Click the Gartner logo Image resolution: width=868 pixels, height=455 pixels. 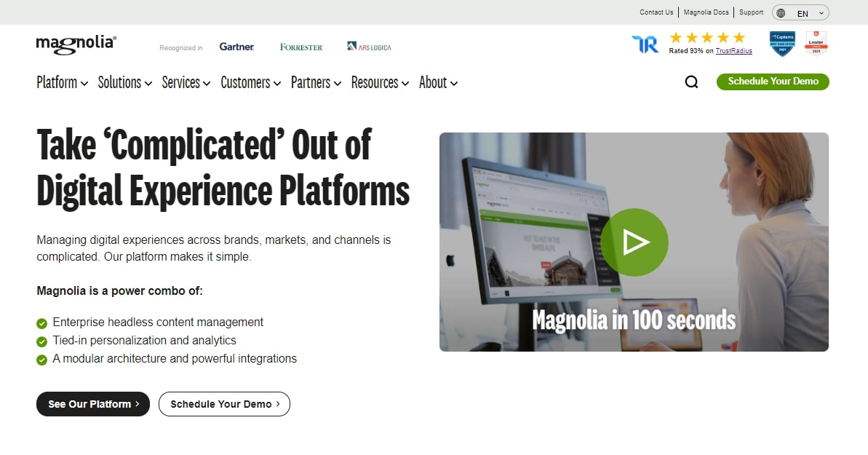(x=236, y=47)
